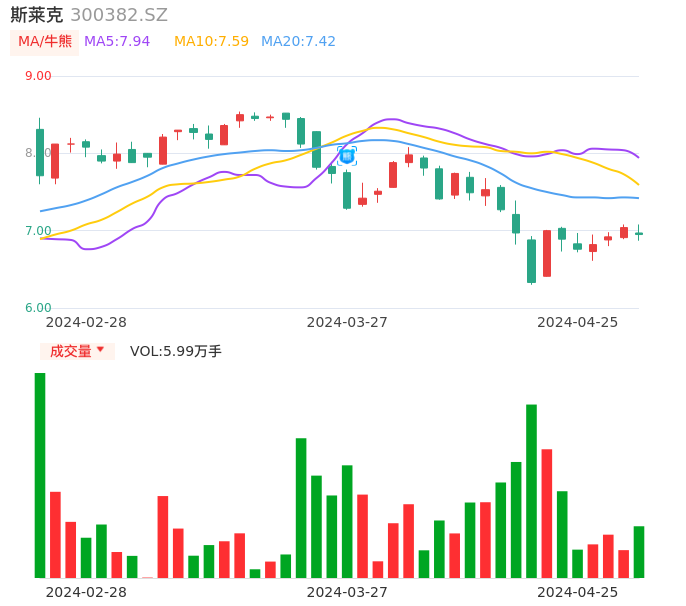
Task: Click the first large green candlestick at far left
Action: [40, 152]
